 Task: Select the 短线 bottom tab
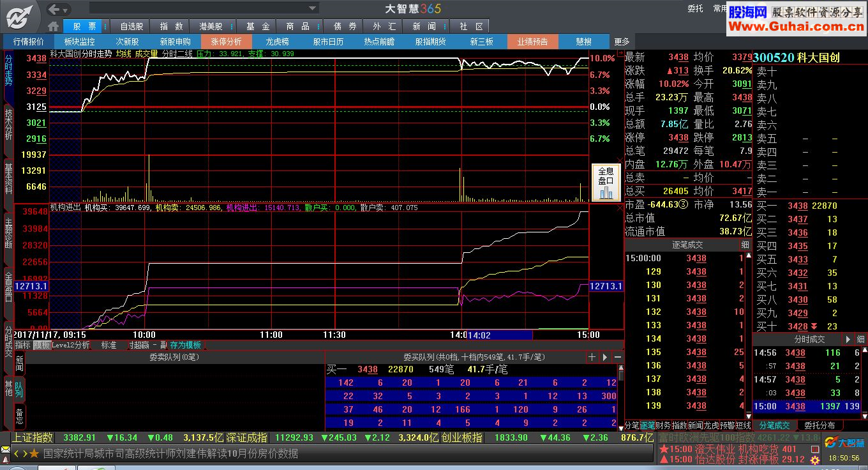pyautogui.click(x=743, y=425)
